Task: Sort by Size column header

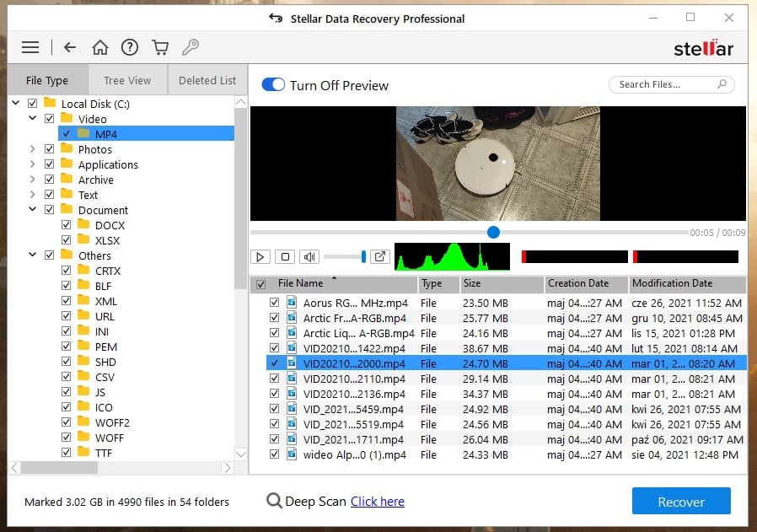Action: point(501,284)
